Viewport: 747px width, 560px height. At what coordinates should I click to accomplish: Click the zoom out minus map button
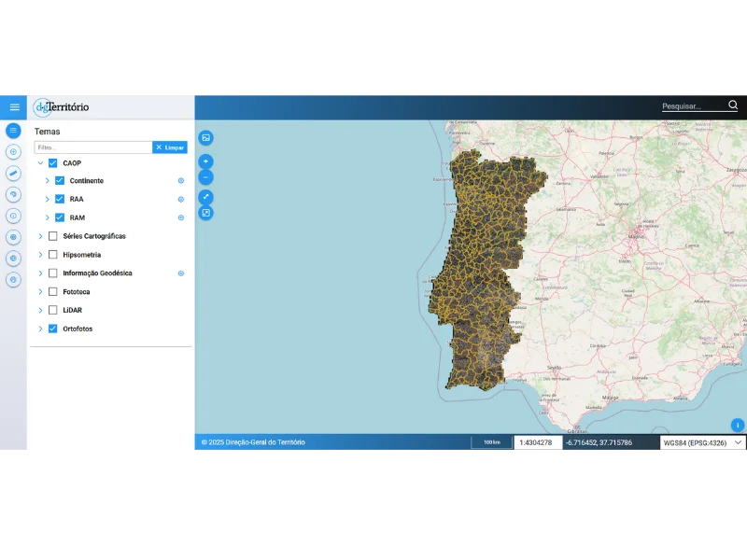205,177
